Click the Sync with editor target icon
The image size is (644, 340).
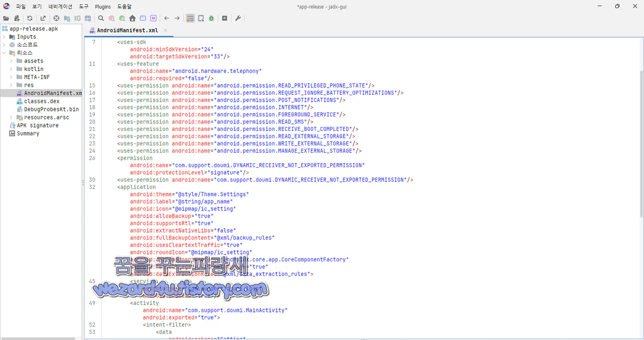(x=56, y=18)
